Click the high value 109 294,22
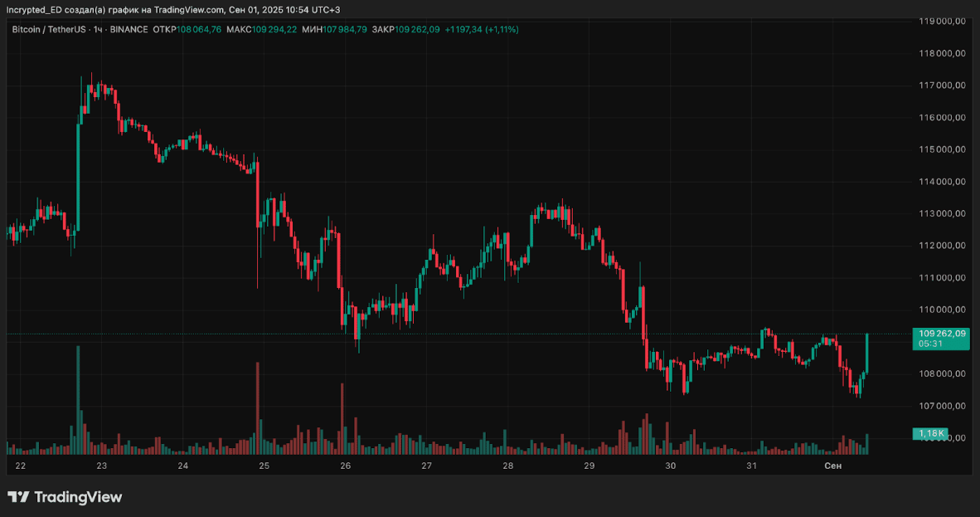The width and height of the screenshot is (980, 517). coord(274,29)
